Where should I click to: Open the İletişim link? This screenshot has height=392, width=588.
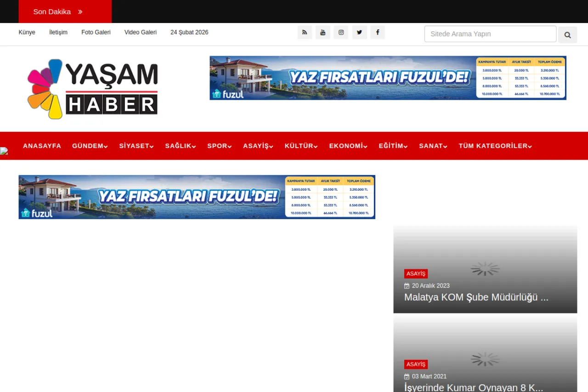tap(58, 32)
